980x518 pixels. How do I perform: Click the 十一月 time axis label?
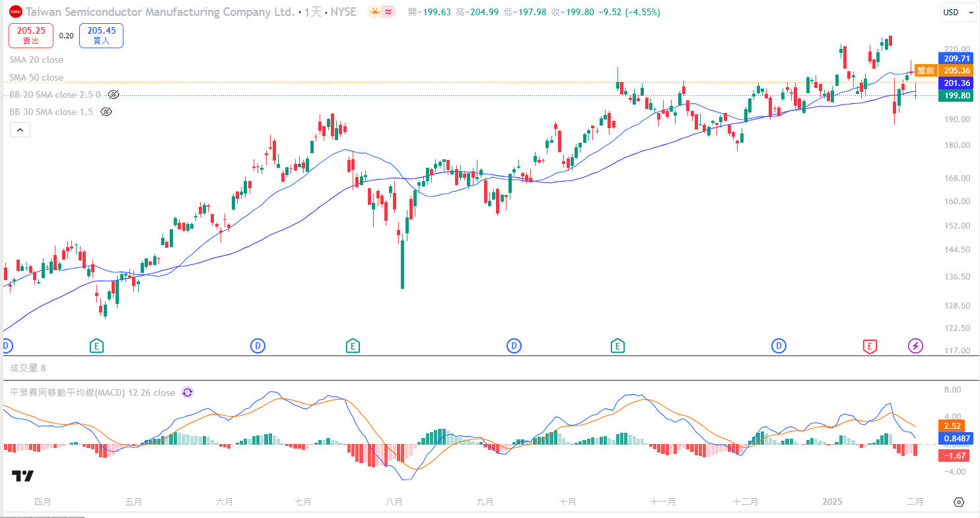[662, 502]
